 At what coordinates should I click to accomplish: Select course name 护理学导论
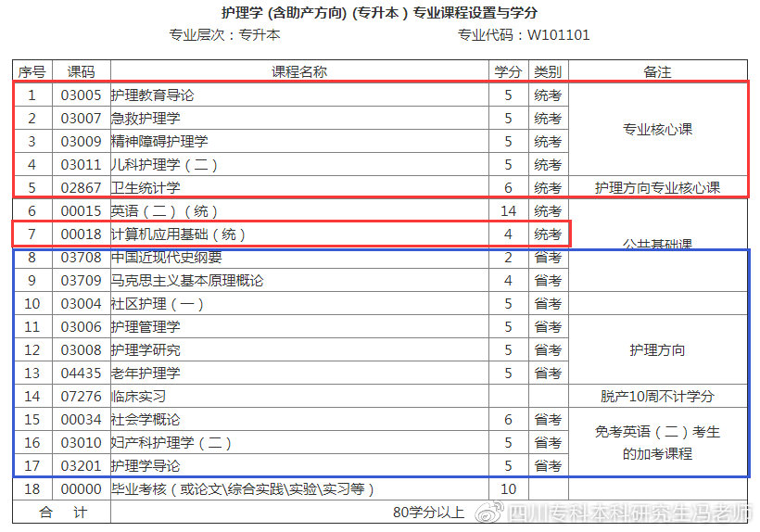(146, 466)
